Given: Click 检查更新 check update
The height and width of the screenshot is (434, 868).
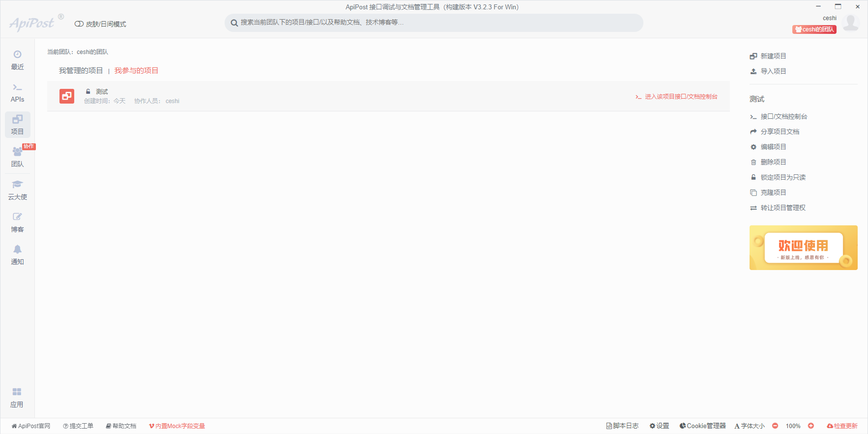Looking at the screenshot, I should 842,426.
